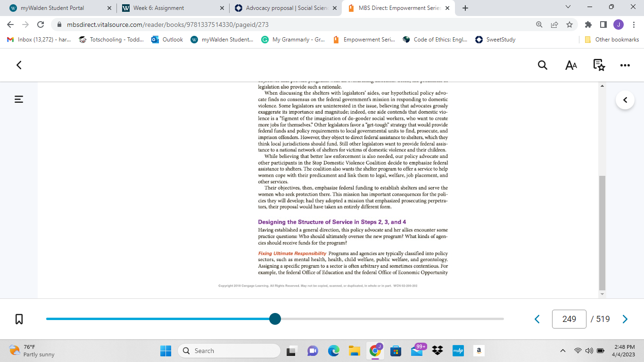Open the Task View taskbar icon
The width and height of the screenshot is (644, 362).
click(292, 351)
